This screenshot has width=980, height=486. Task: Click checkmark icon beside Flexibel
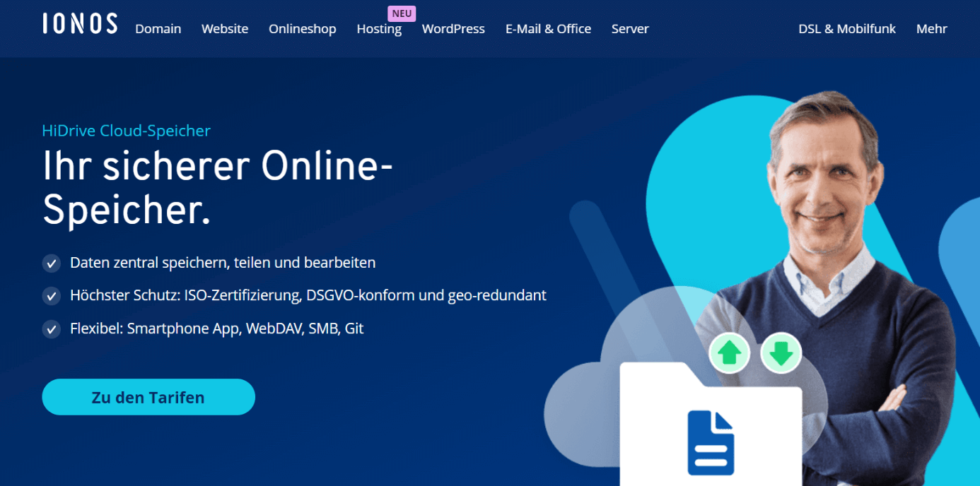tap(52, 329)
